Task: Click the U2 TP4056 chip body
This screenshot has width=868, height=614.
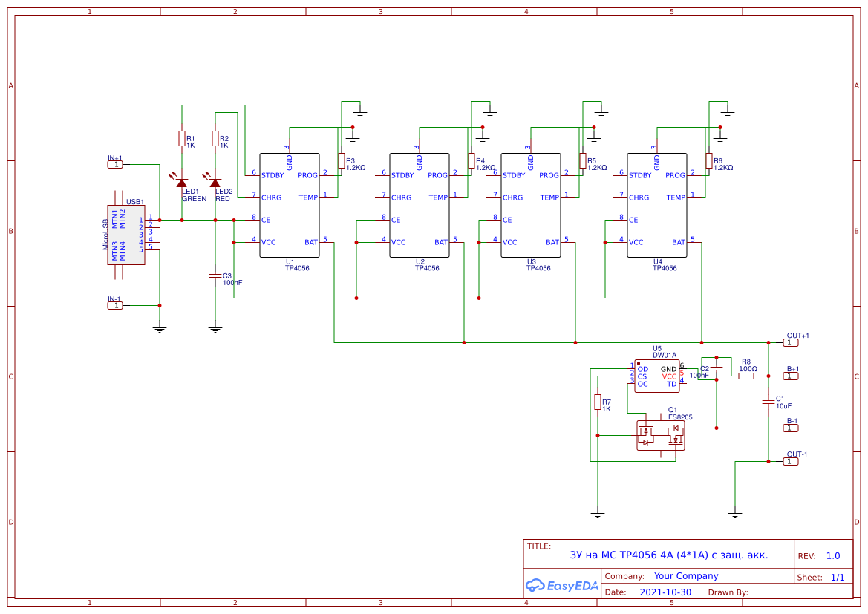Action: point(420,206)
